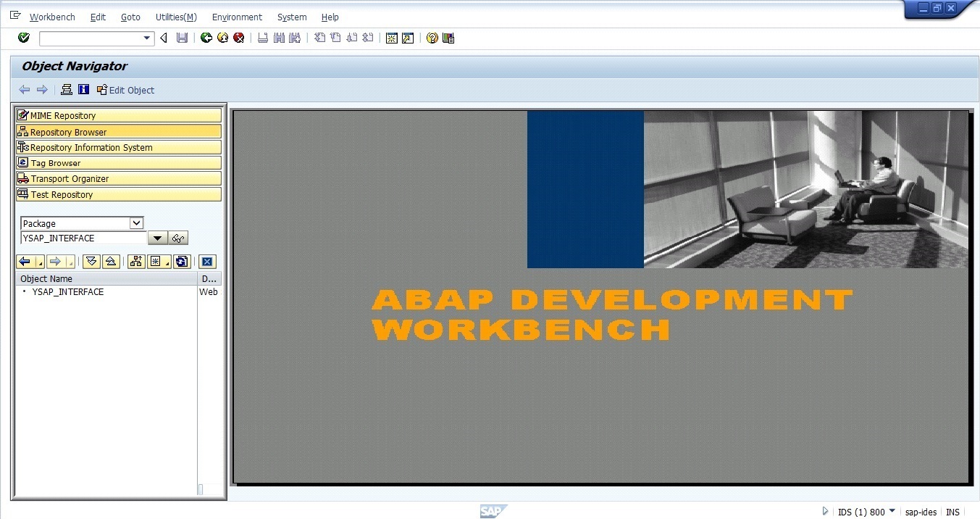Open the Transport Organizer browser
This screenshot has width=980, height=519.
click(x=70, y=178)
